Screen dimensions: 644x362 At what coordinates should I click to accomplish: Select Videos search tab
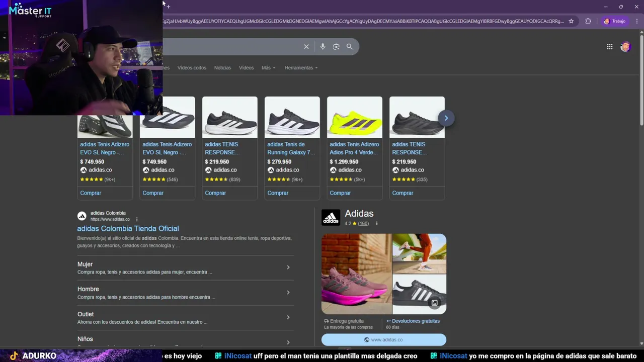[x=246, y=68]
